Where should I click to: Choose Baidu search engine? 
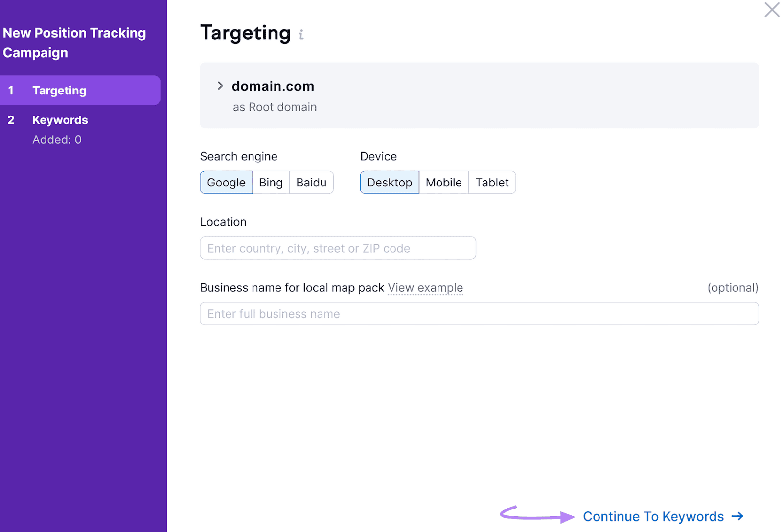point(311,182)
